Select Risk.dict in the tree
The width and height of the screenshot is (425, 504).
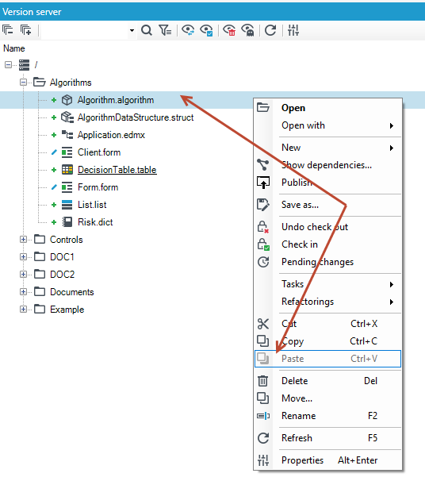[95, 222]
